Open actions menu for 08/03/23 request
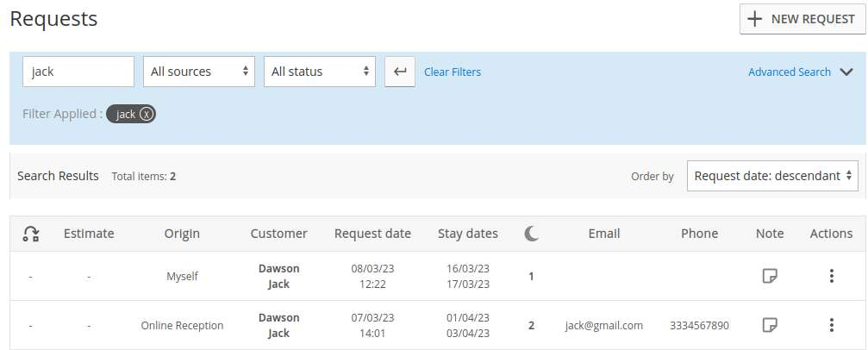The image size is (868, 350). click(831, 276)
